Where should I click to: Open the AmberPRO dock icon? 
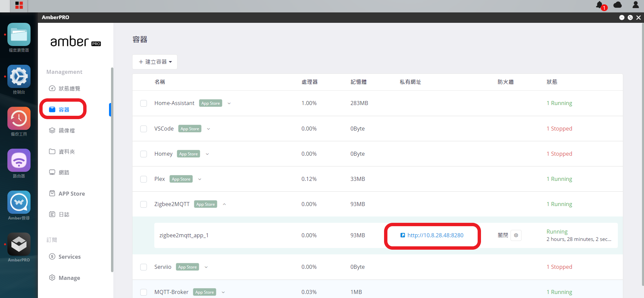(19, 244)
